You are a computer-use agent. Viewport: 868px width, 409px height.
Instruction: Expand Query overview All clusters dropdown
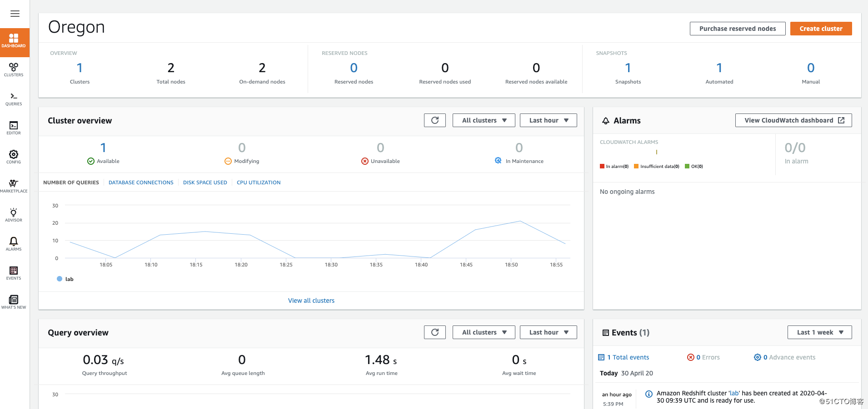(x=484, y=332)
